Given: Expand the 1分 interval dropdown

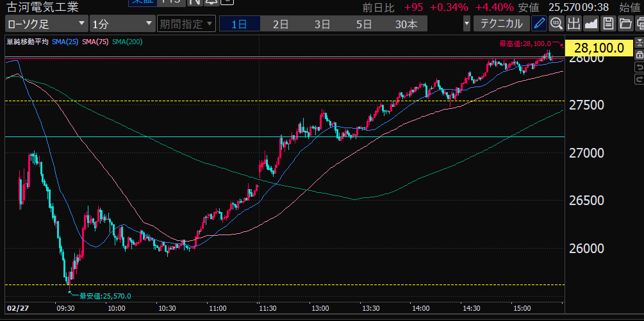Looking at the screenshot, I should tap(122, 24).
